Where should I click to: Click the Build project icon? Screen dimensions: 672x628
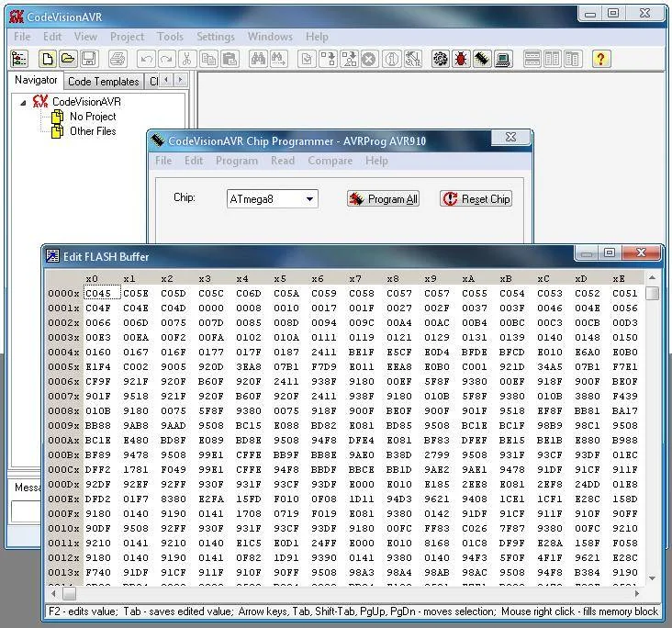coord(328,59)
